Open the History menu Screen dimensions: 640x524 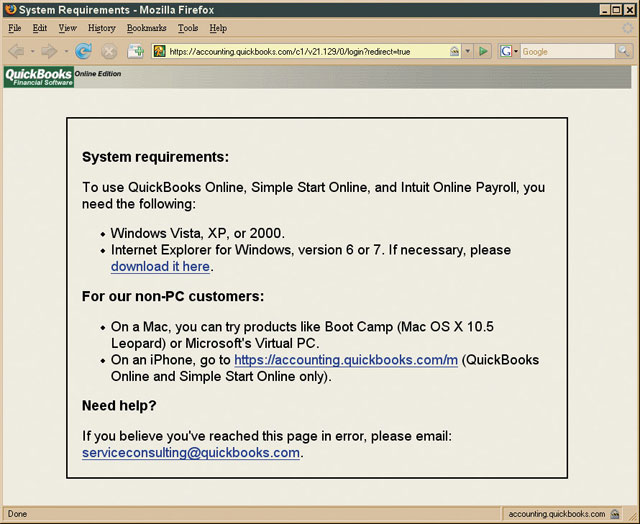102,28
